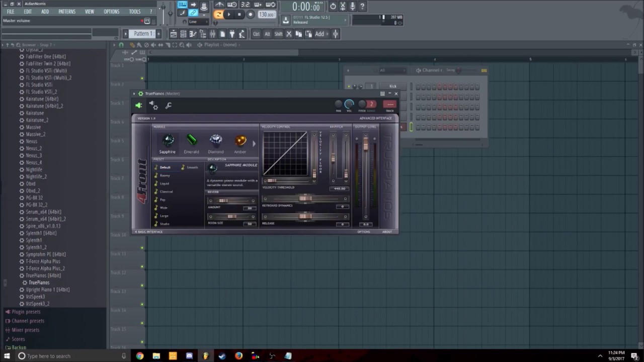This screenshot has width=644, height=362.
Task: Open the View playlist toolbar icon
Action: [x=174, y=34]
